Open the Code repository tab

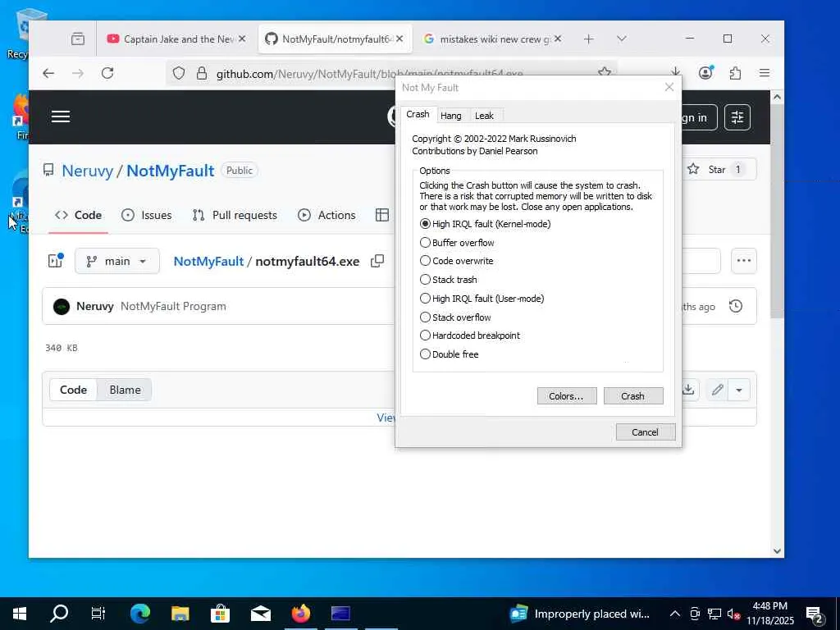point(78,216)
